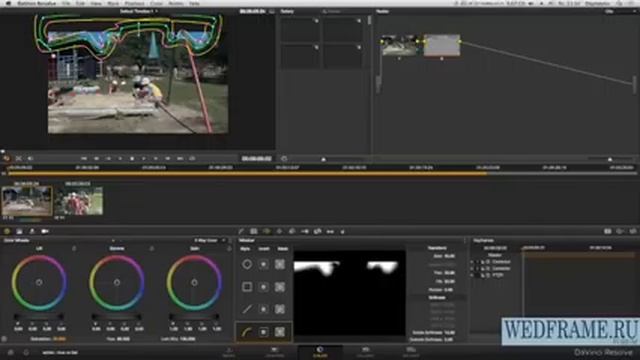Click the Saturation value below the wheels
Image resolution: width=640 pixels, height=360 pixels.
click(59, 339)
